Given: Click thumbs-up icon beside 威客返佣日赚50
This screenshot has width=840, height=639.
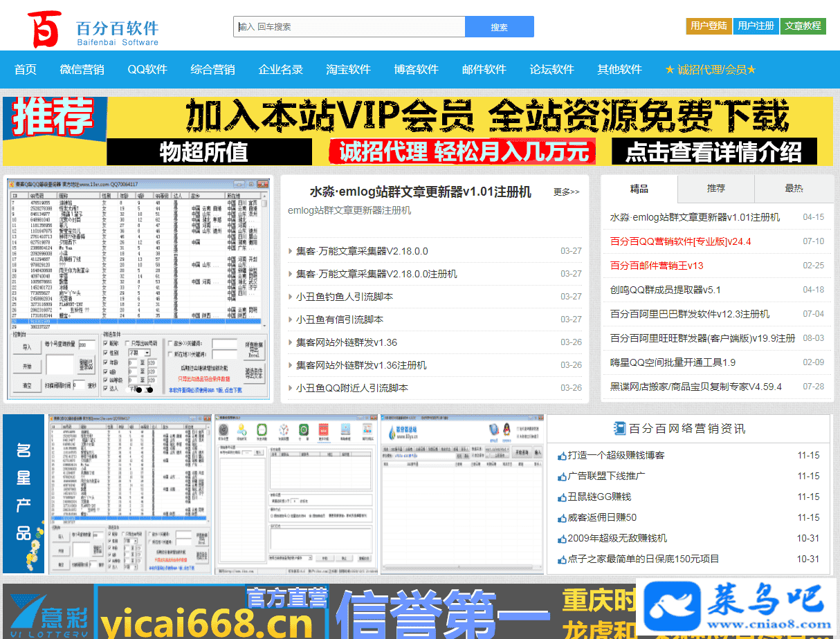Looking at the screenshot, I should coord(562,518).
